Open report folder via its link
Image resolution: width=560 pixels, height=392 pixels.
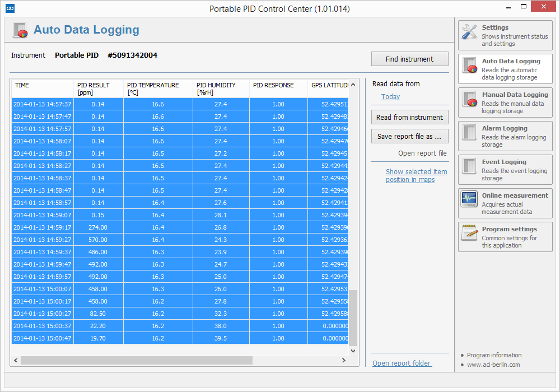tap(402, 363)
